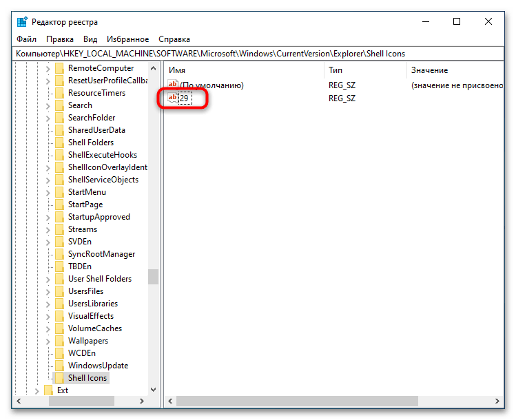Expand the Streams key
This screenshot has width=516, height=420.
(x=48, y=229)
